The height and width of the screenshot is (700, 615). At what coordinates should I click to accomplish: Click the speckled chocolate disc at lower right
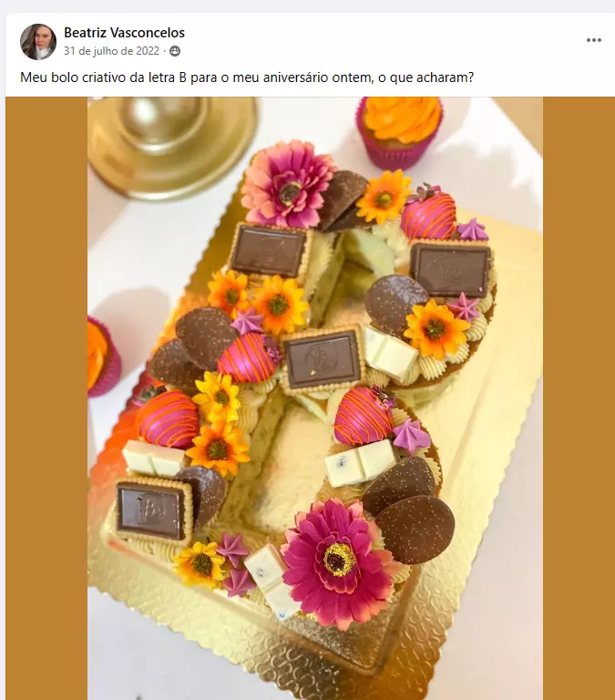(x=415, y=529)
